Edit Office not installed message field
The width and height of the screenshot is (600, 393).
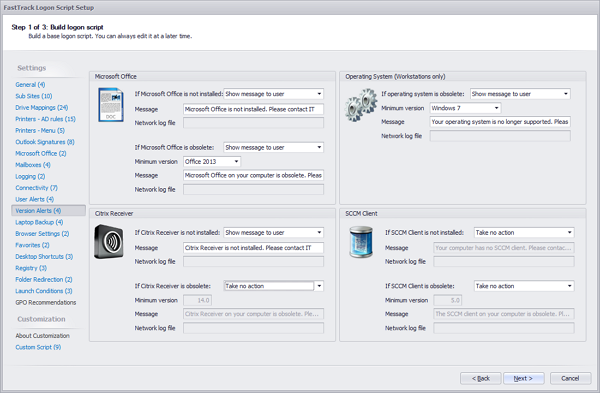pos(253,109)
